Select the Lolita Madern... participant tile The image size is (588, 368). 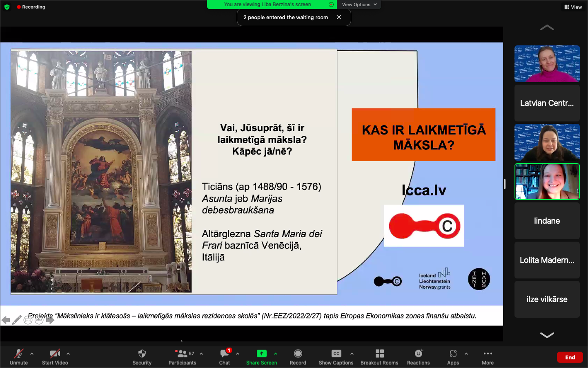tap(547, 260)
